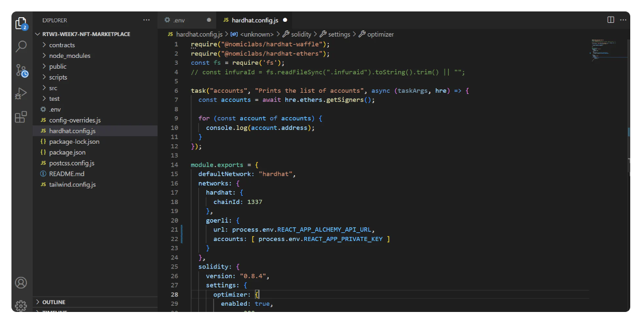Open the .env file in Explorer
Viewport: 644px width, 332px height.
[95, 109]
